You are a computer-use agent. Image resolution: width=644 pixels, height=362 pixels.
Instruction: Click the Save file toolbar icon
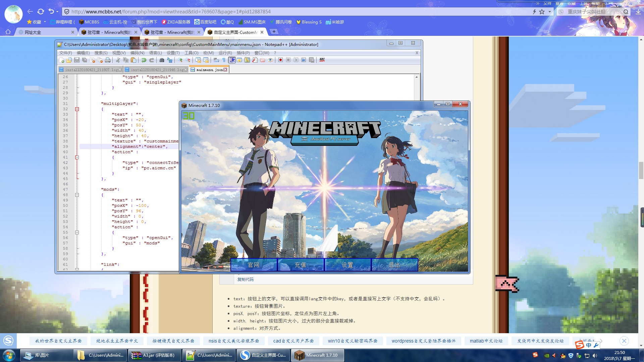pos(77,60)
